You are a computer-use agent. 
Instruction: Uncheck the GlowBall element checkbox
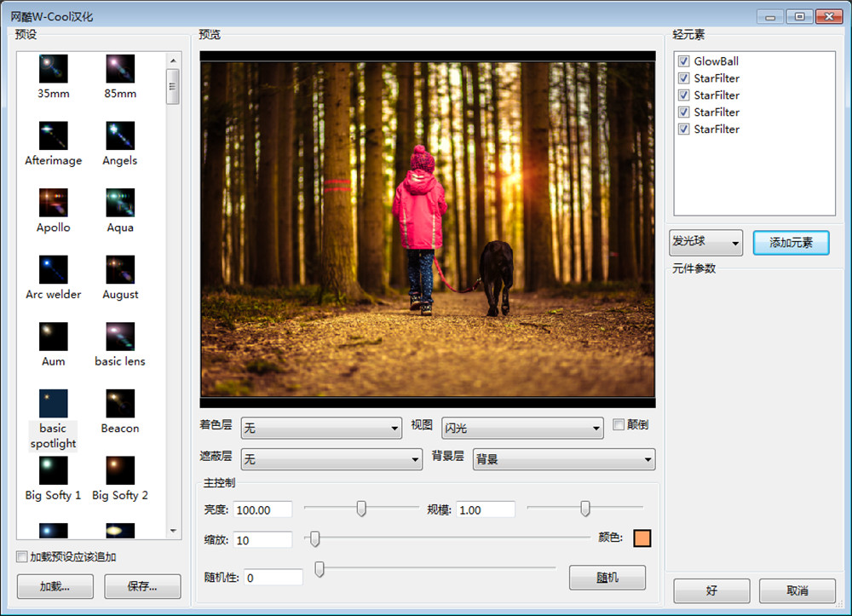(x=683, y=61)
